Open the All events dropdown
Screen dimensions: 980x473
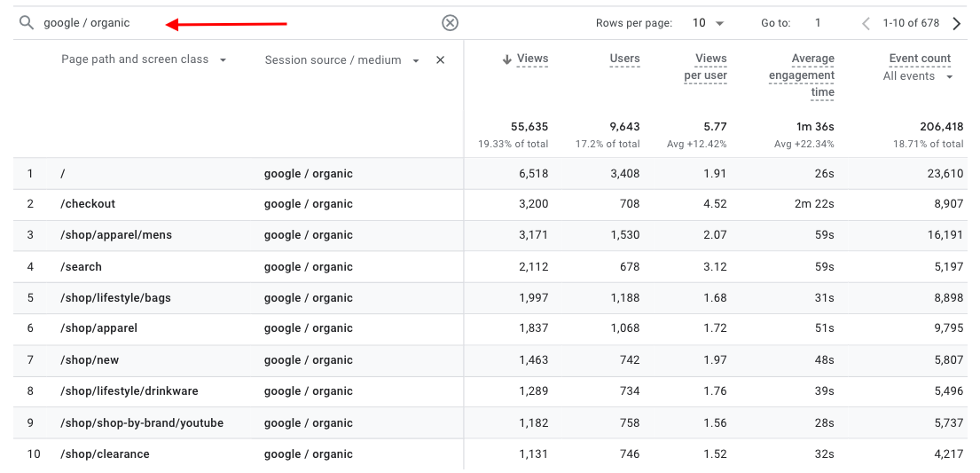tap(918, 77)
